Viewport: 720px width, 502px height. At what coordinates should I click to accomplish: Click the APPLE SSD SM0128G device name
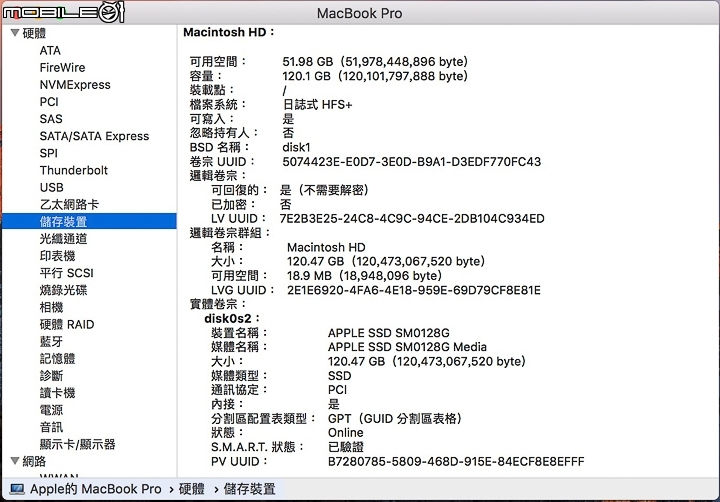(388, 333)
